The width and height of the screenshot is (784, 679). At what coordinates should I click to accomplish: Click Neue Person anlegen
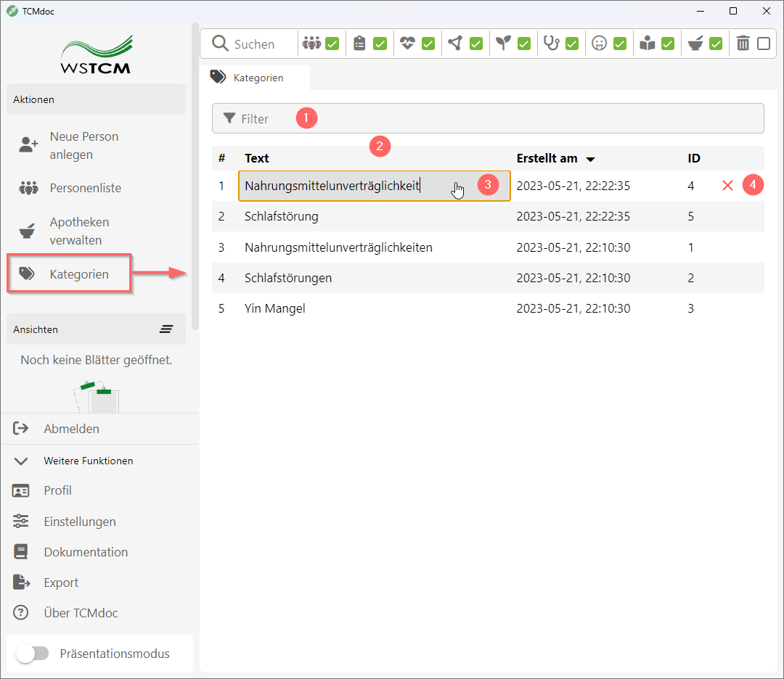[83, 145]
